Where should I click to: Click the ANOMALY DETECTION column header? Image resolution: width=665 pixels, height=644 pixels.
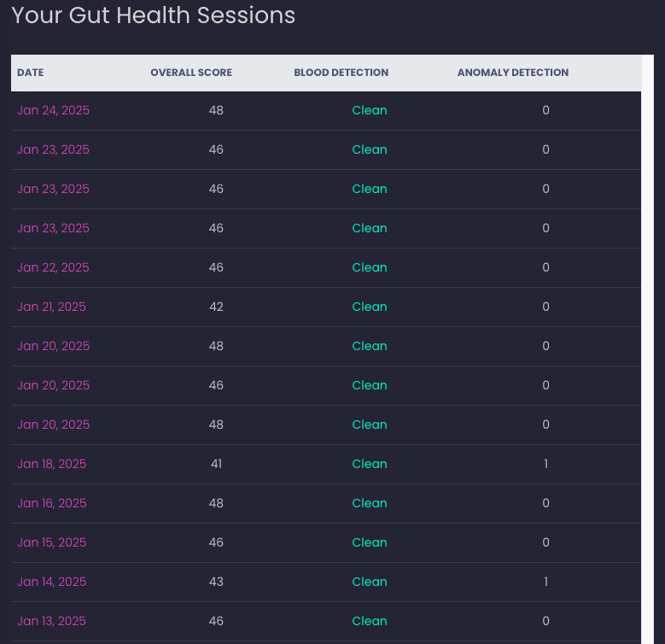[x=513, y=73]
